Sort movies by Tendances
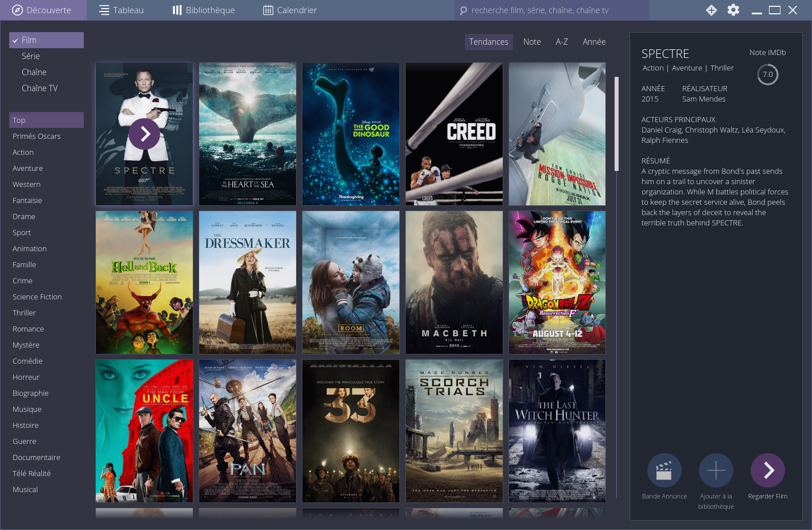This screenshot has height=530, width=812. (x=488, y=42)
